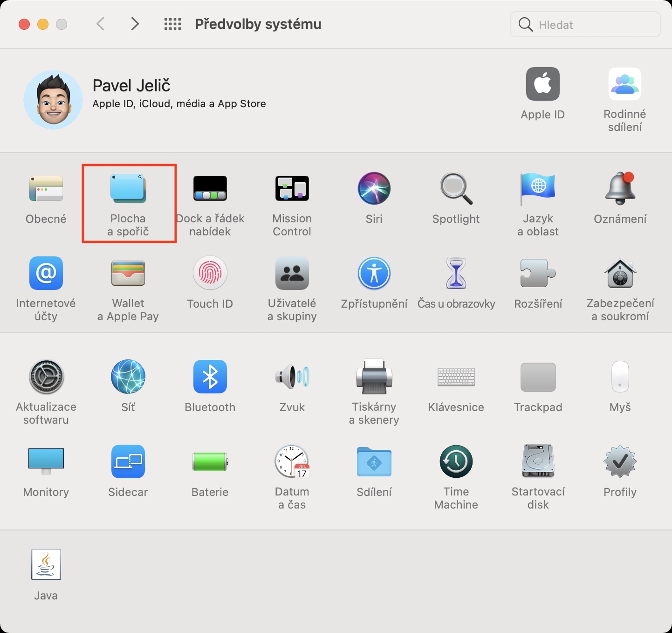Go forward with the right chevron
Screen dimensions: 672x633
coord(135,24)
